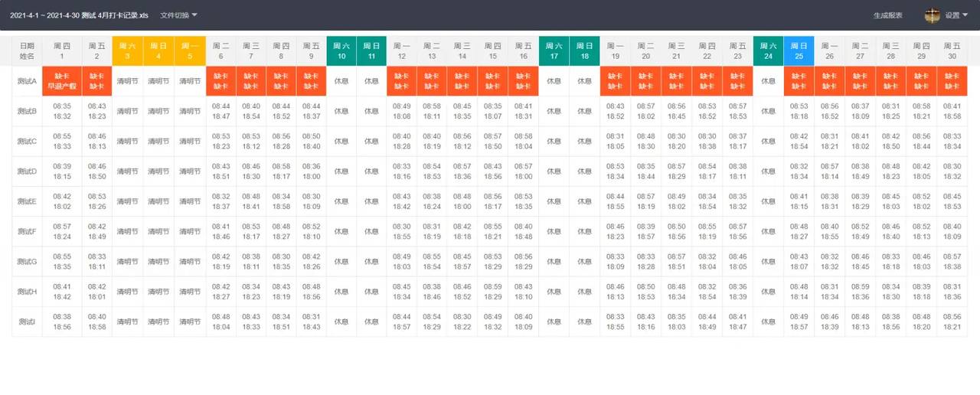This screenshot has width=980, height=395.
Task: Click 测试D's 08:39 18:15 cell on day 1
Action: pyautogui.click(x=62, y=171)
